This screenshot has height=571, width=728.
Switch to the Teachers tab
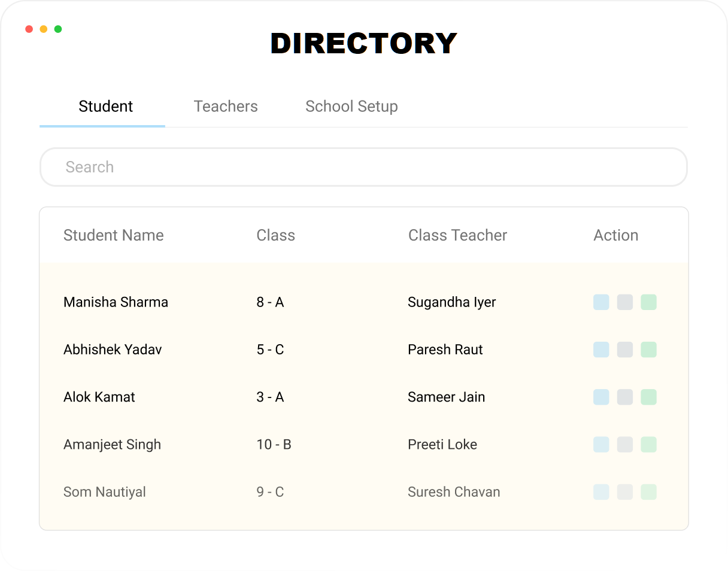(x=226, y=107)
